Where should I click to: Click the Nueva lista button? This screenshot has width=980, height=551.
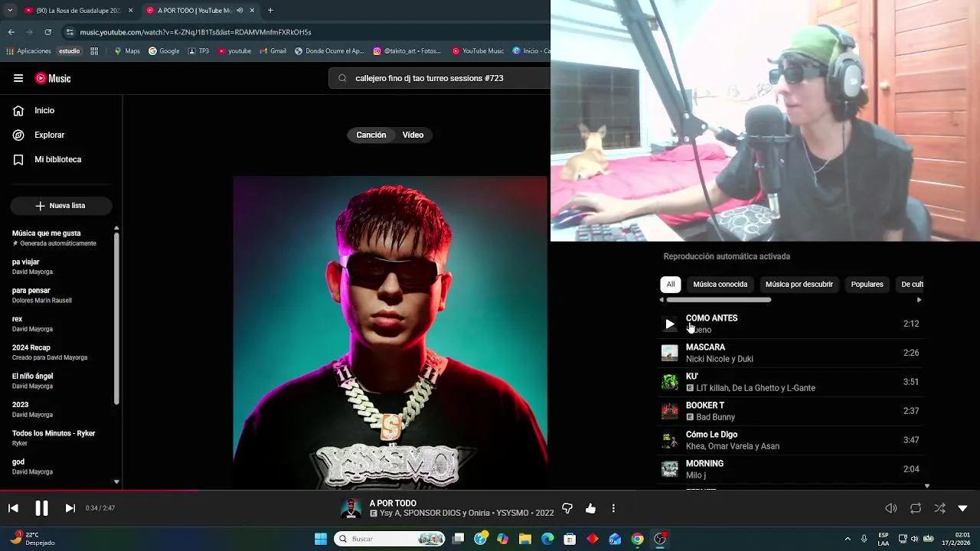tap(61, 206)
